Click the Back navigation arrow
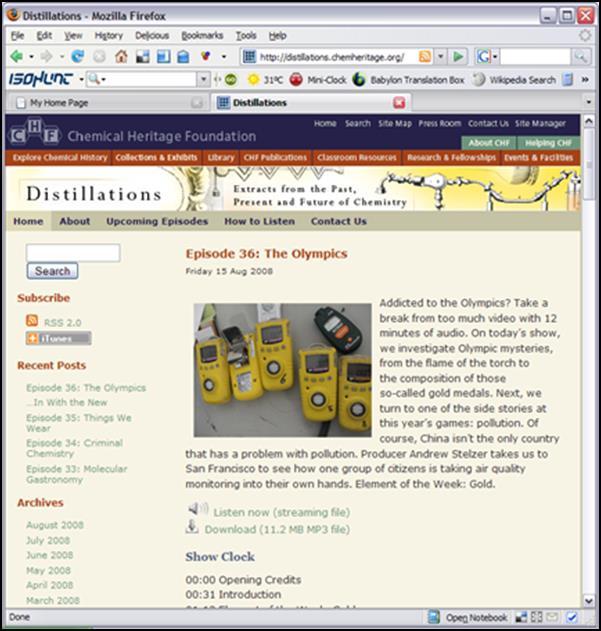The width and height of the screenshot is (601, 631). (16, 56)
